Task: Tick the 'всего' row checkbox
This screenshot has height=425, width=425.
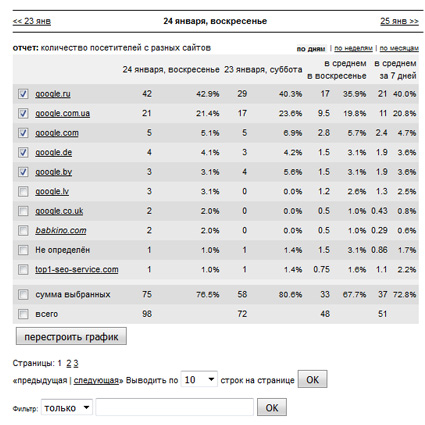Action: coord(23,314)
